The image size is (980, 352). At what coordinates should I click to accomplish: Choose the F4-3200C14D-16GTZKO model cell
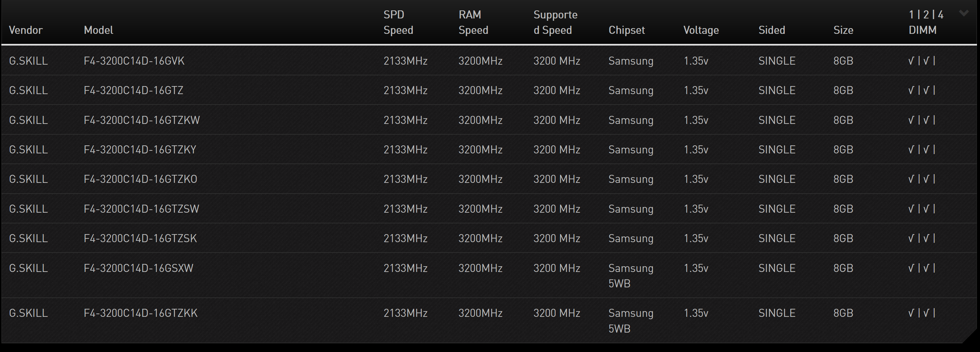click(x=140, y=179)
